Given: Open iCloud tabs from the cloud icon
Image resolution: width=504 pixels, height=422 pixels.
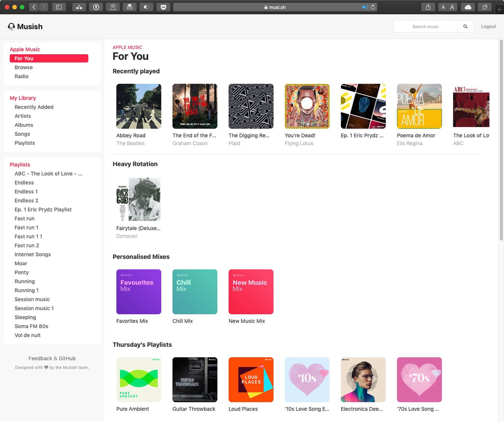Looking at the screenshot, I should point(468,7).
